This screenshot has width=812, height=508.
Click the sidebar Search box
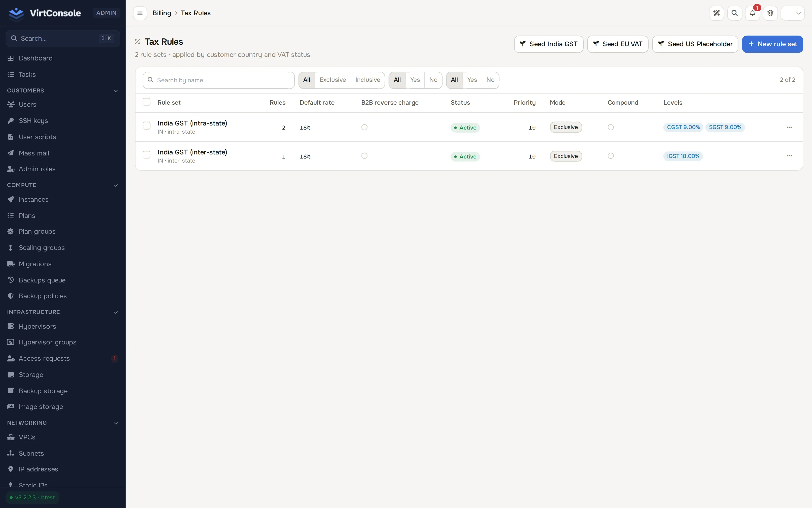pos(63,38)
